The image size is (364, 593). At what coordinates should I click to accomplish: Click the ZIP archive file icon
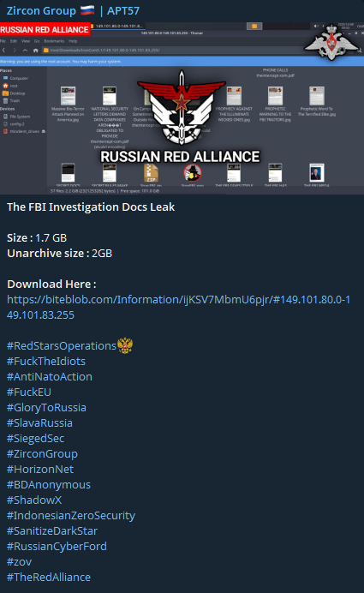pos(151,173)
